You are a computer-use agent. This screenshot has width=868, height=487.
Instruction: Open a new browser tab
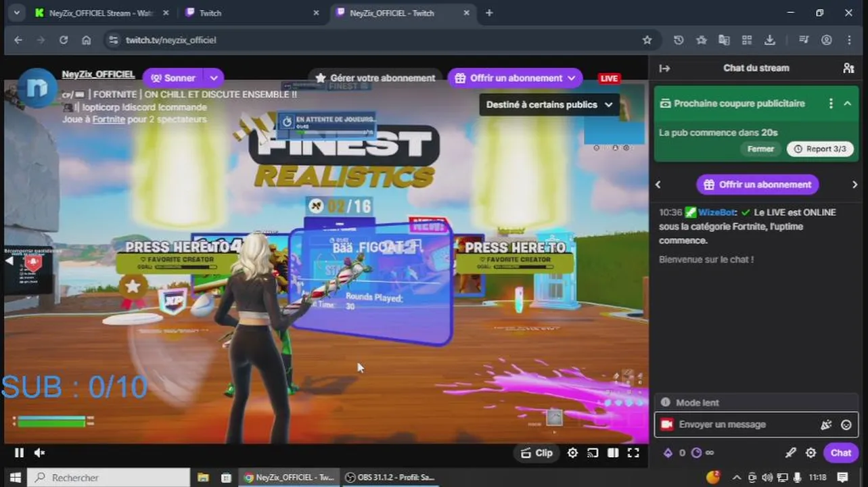(489, 13)
